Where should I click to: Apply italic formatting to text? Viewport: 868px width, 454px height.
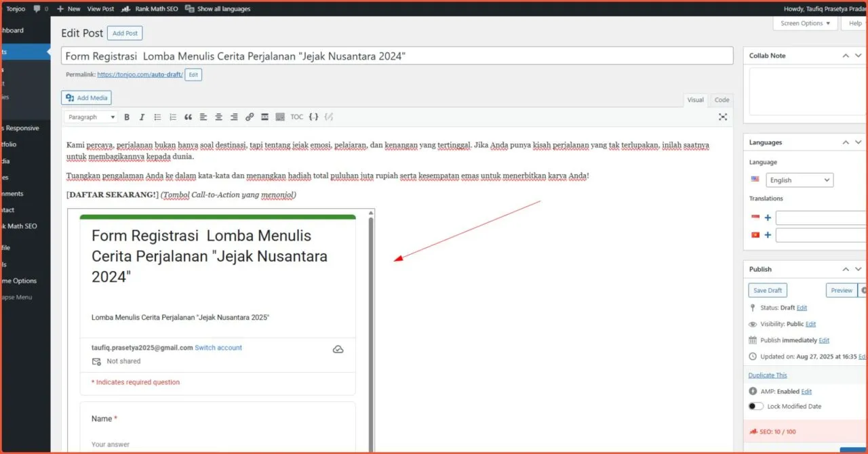[x=142, y=117]
